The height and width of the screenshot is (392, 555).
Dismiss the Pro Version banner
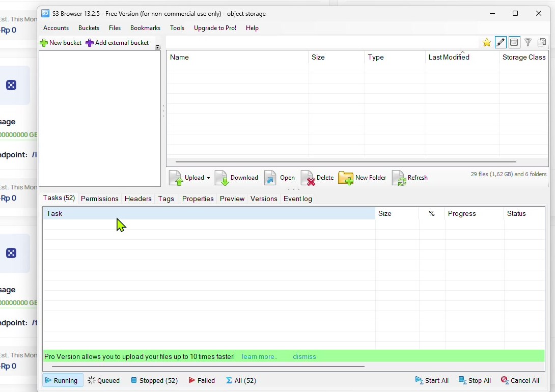[304, 357]
